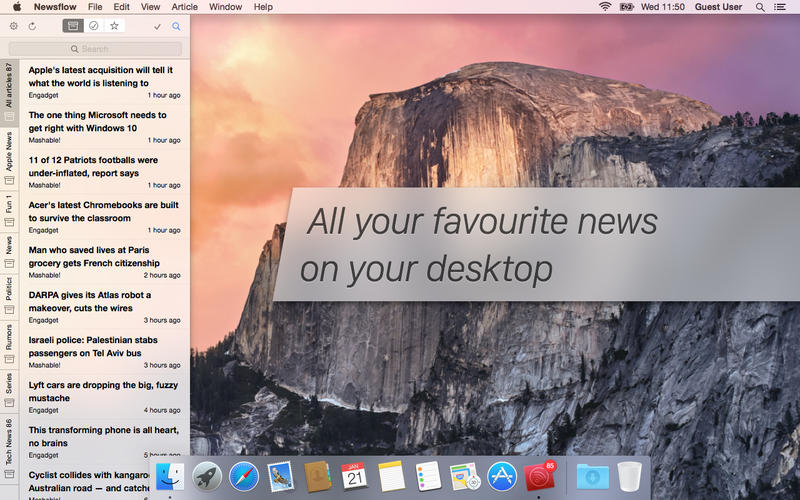Switch to the Politics sidebar tab
The width and height of the screenshot is (800, 500).
point(9,295)
